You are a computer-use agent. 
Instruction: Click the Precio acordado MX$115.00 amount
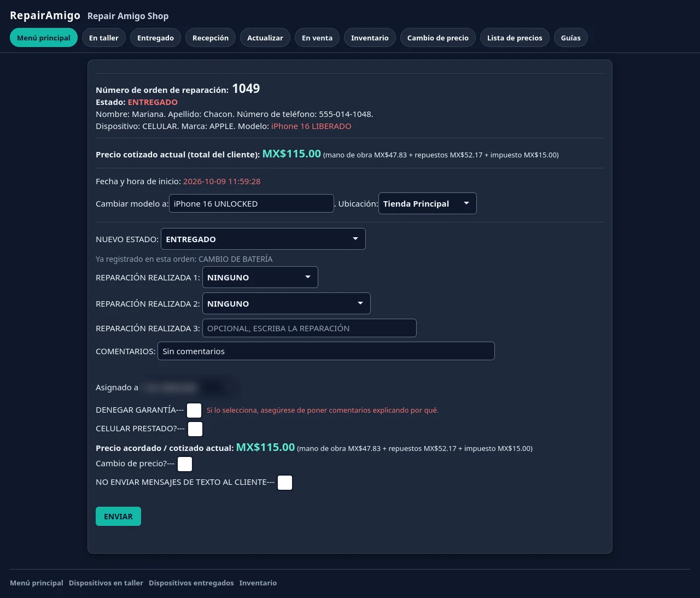click(x=265, y=447)
